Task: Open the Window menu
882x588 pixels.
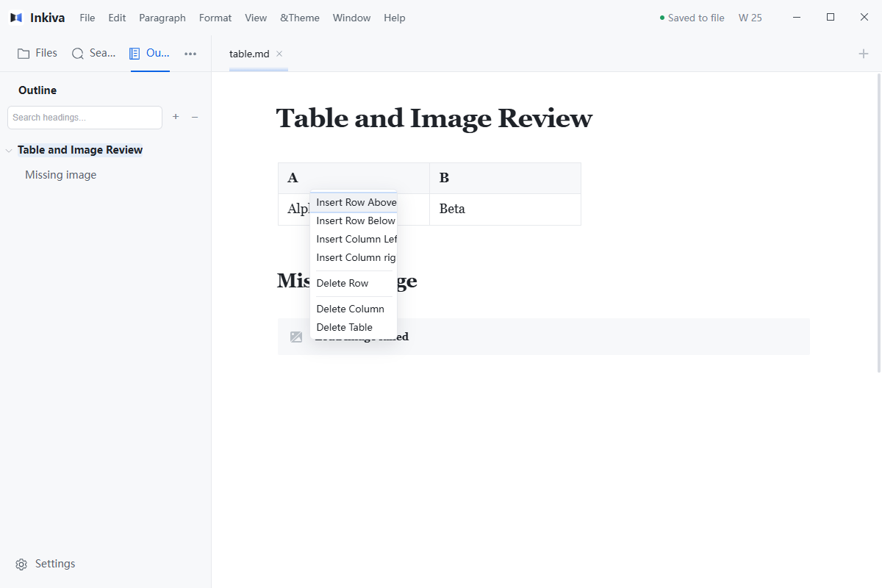Action: tap(351, 18)
